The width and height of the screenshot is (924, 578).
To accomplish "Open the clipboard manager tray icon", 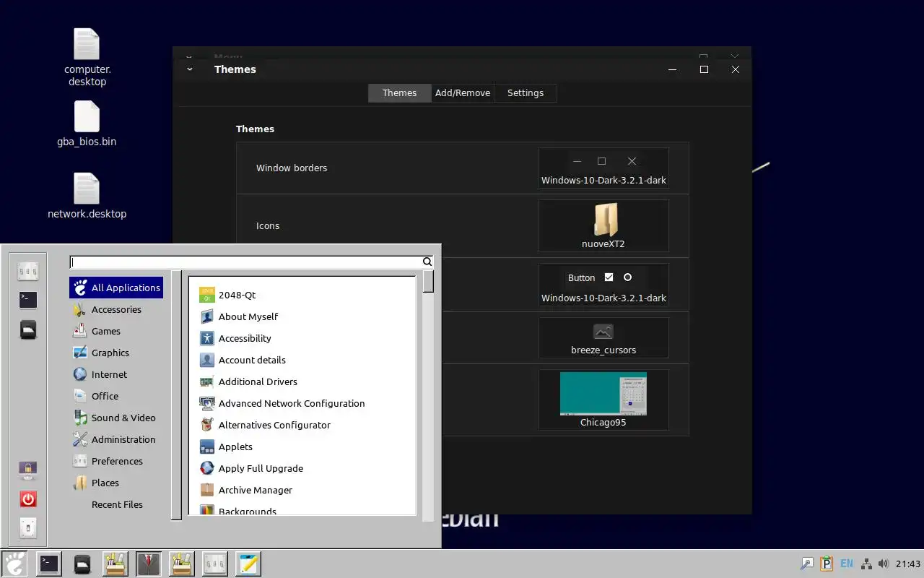I will (x=827, y=564).
